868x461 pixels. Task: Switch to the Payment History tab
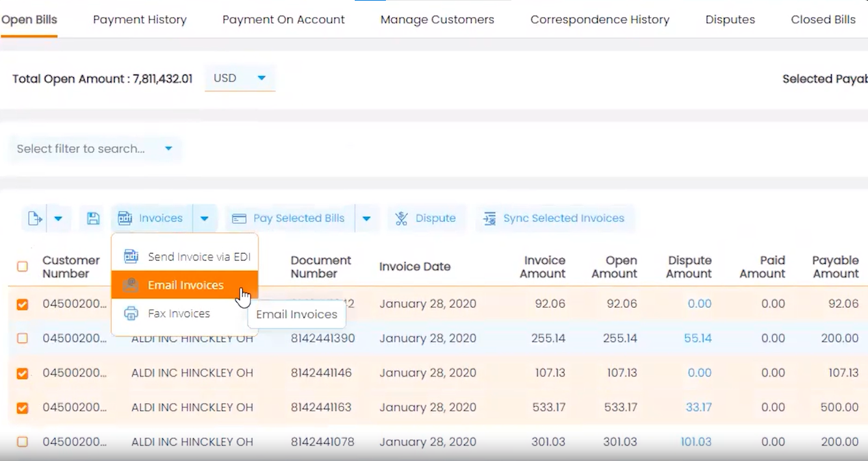pos(140,19)
